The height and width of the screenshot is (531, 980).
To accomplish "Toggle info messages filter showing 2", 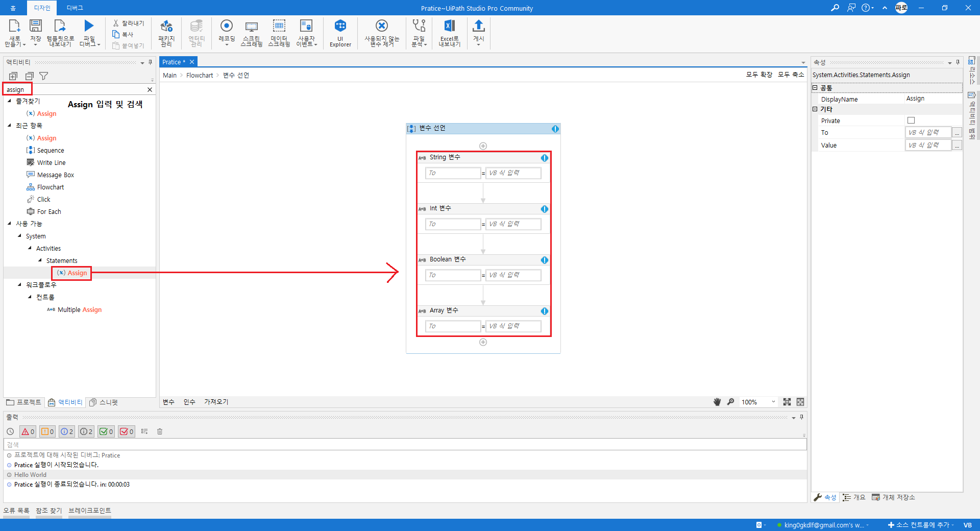I will 67,431.
